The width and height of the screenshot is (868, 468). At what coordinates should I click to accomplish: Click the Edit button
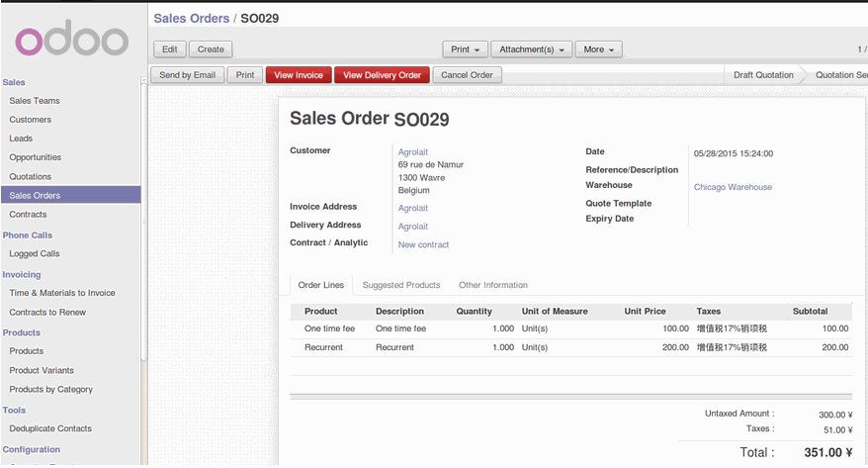click(169, 48)
